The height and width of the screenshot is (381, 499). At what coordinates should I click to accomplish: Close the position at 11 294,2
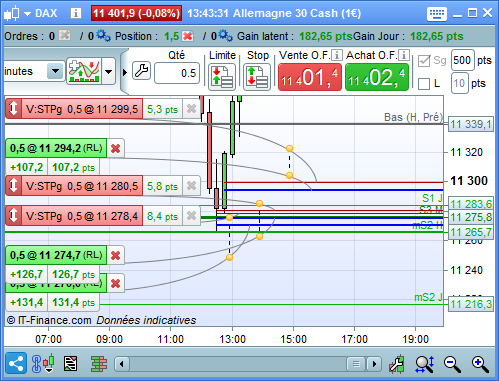pos(115,148)
